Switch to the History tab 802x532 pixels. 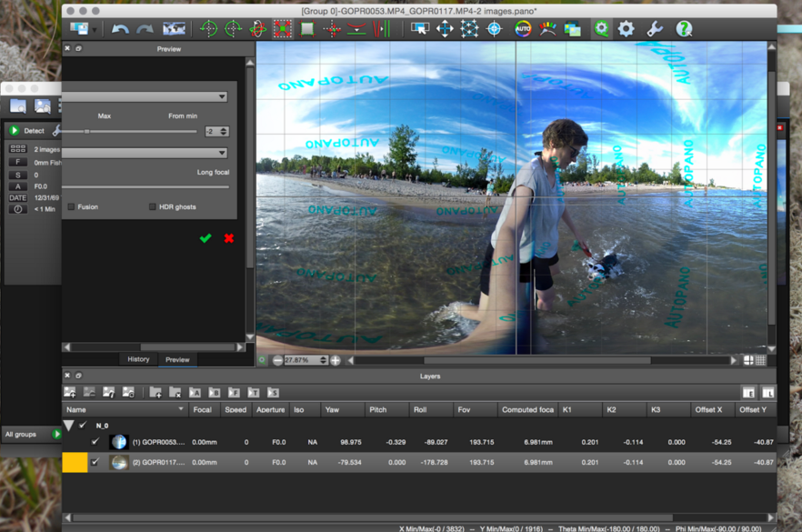[x=138, y=359]
